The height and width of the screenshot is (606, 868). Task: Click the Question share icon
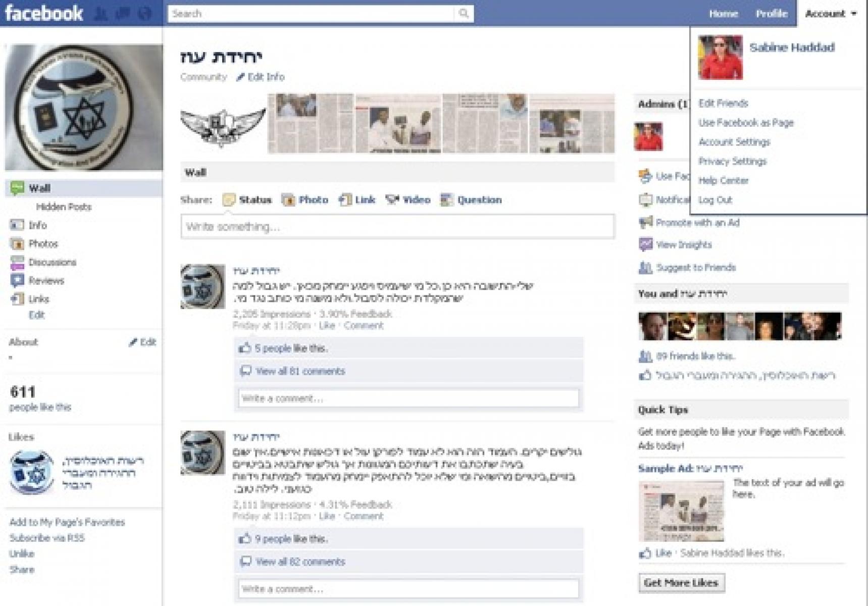pyautogui.click(x=446, y=200)
